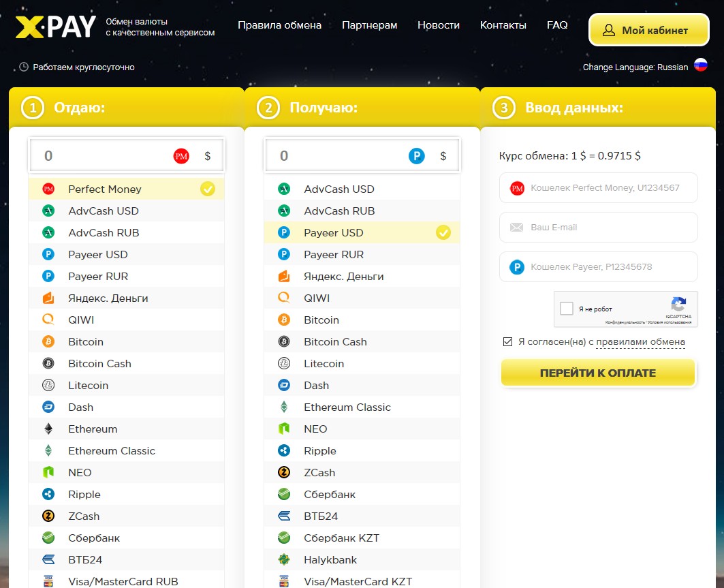Open the 'Правила обмена' menu item

[x=279, y=25]
